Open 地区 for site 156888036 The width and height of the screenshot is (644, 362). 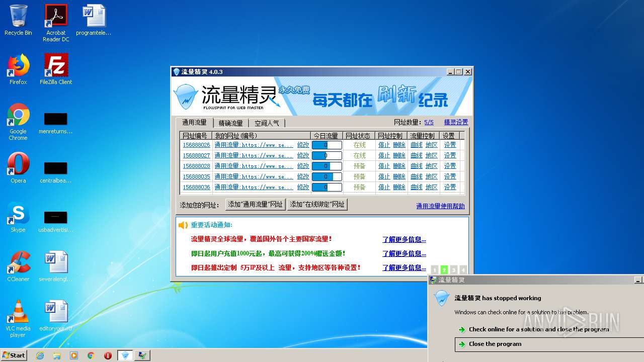pos(432,187)
